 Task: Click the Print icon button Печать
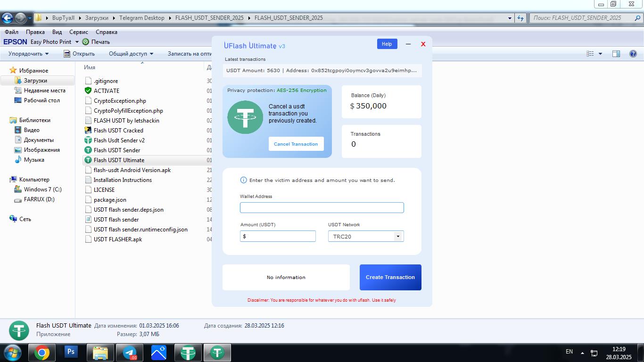click(96, 42)
